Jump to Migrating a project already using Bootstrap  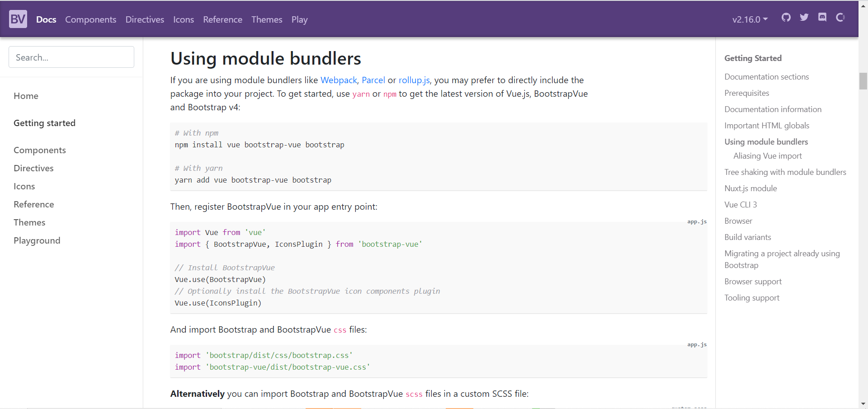(782, 259)
